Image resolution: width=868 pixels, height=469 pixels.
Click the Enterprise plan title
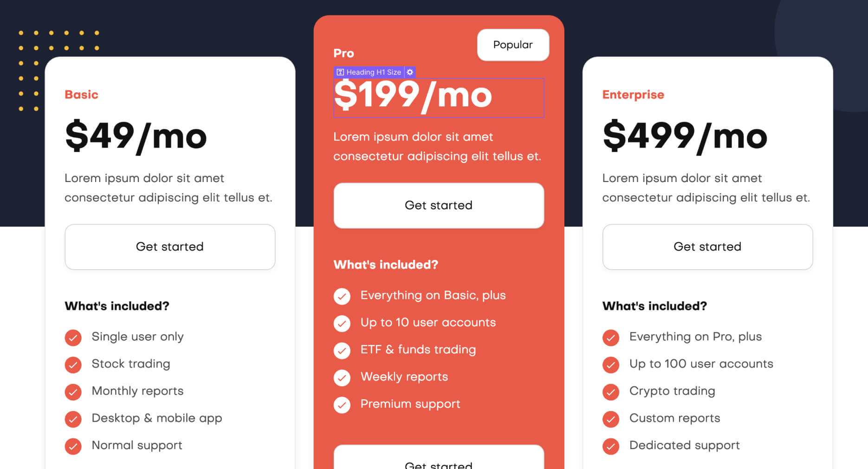pyautogui.click(x=633, y=94)
